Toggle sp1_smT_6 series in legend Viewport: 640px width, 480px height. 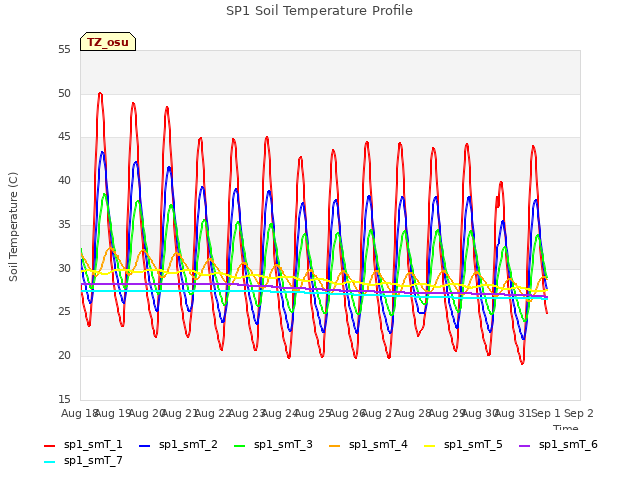click(558, 445)
